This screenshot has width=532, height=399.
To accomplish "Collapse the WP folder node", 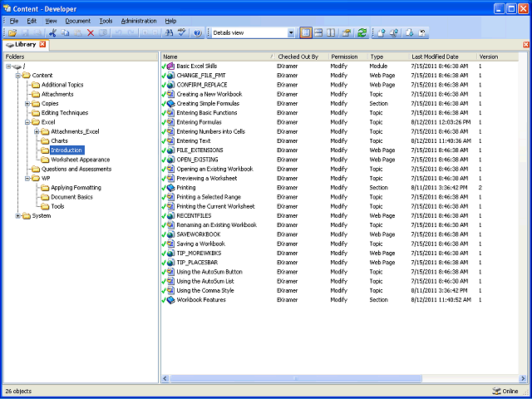I will 27,178.
